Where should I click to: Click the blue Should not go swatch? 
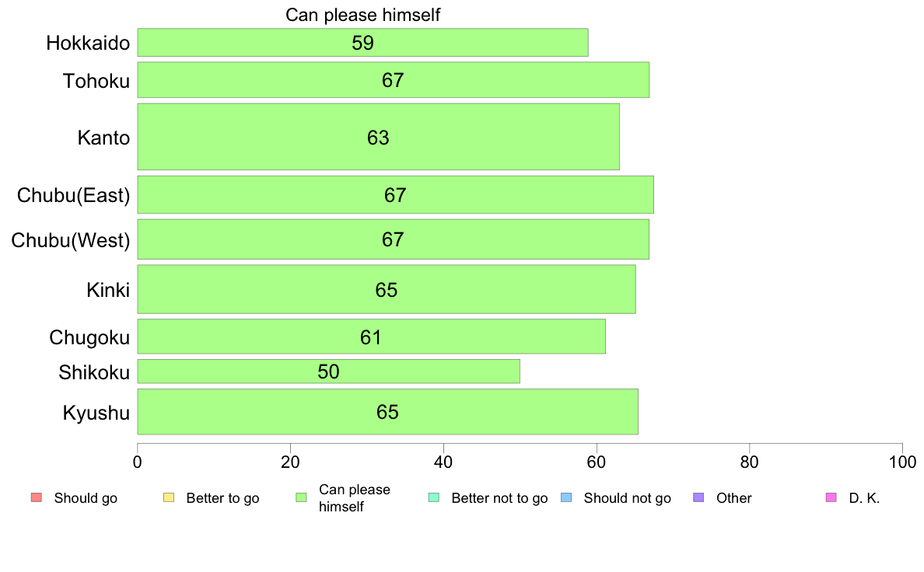pos(566,497)
